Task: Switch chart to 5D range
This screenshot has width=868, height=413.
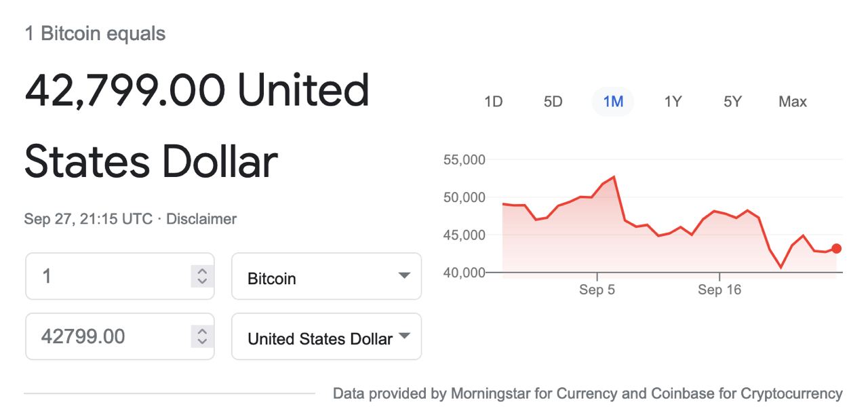Action: click(553, 102)
